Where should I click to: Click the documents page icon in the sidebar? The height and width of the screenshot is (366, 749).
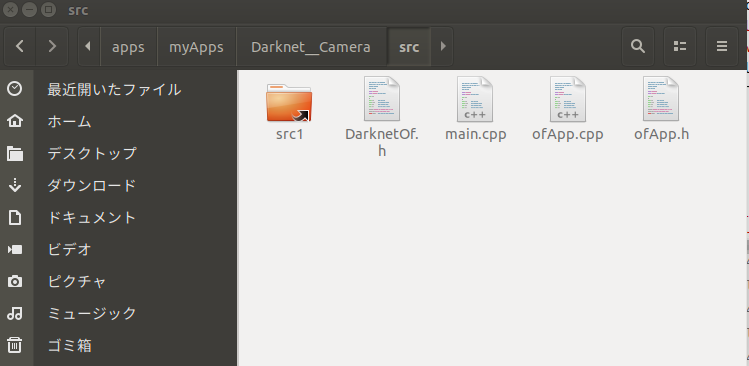[x=15, y=217]
